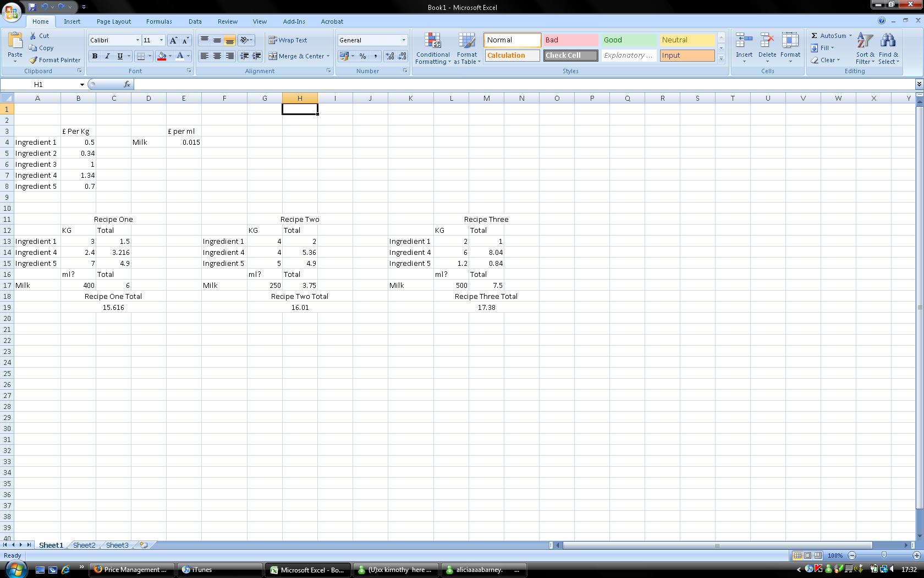Open the Fill dropdown
The image size is (924, 578).
pos(823,48)
